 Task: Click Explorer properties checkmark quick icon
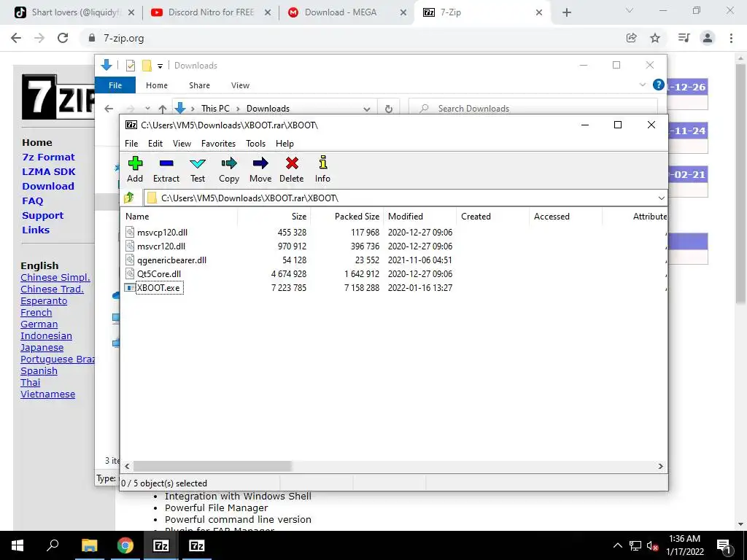point(131,66)
